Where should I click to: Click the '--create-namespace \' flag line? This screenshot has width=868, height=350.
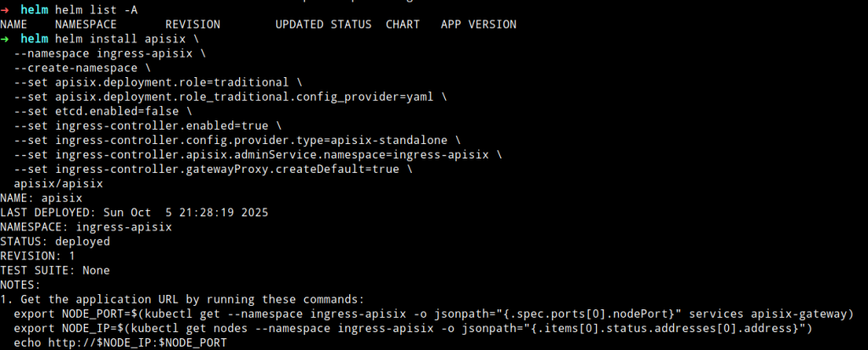(82, 68)
